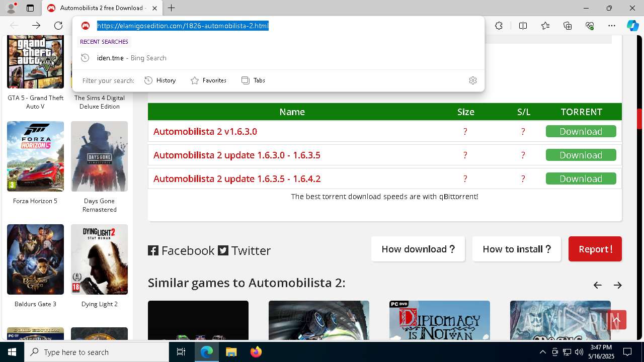
Task: Open volume control speaker icon
Action: click(579, 352)
